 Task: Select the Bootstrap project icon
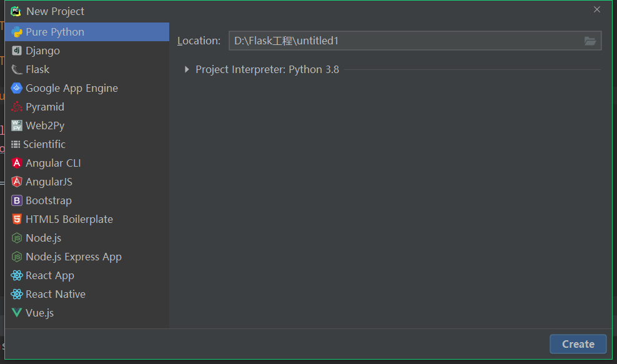16,200
